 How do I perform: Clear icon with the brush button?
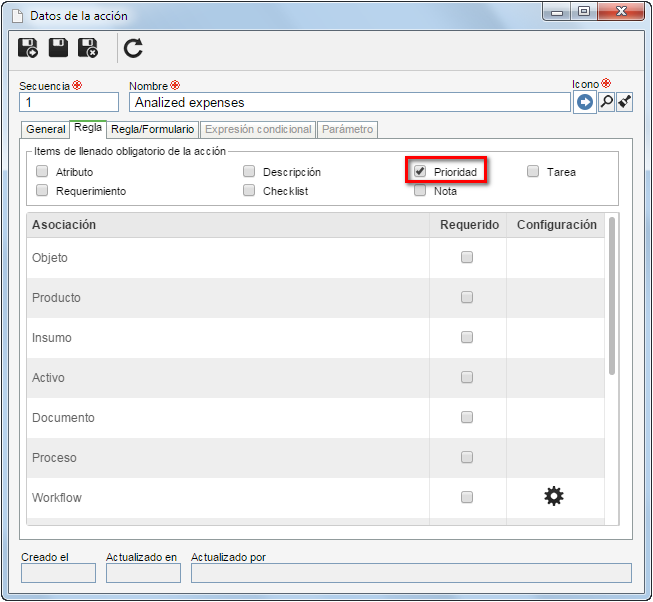[x=624, y=102]
